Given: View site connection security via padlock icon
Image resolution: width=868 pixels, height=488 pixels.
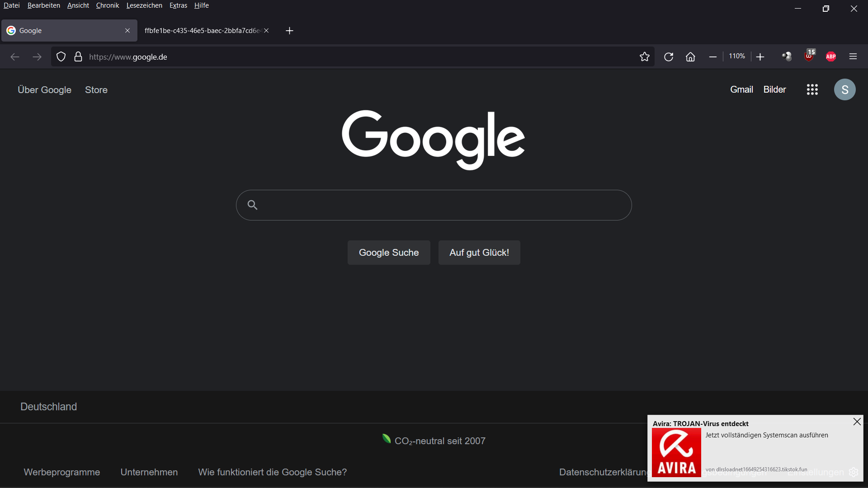Looking at the screenshot, I should (78, 56).
